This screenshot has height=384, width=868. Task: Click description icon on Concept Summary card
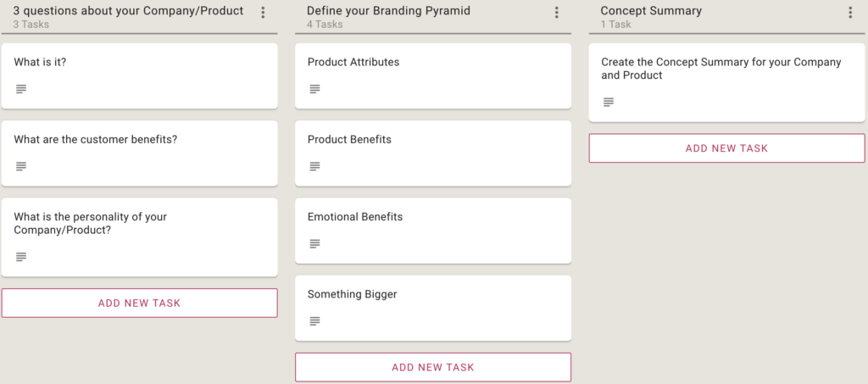click(x=609, y=102)
